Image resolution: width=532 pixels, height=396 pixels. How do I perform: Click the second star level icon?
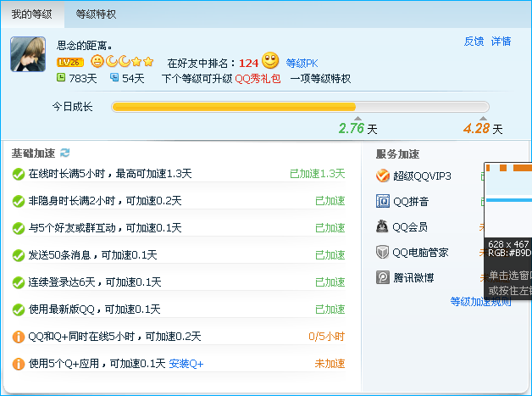click(148, 61)
